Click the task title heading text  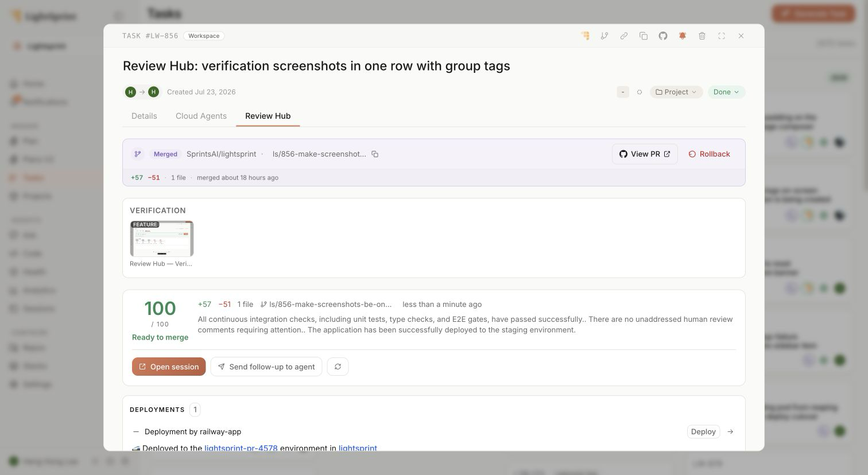click(316, 66)
